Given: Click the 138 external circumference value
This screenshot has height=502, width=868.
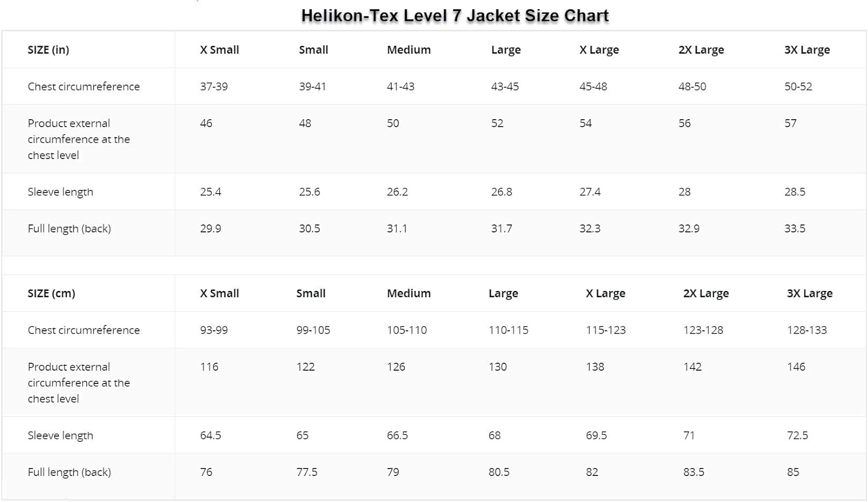Looking at the screenshot, I should 595,367.
